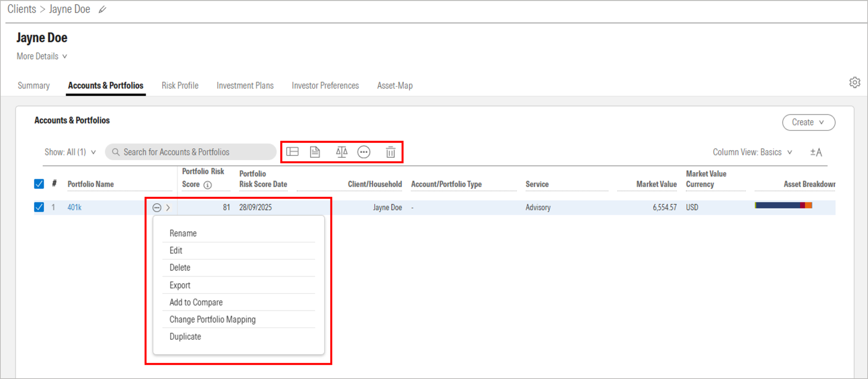This screenshot has width=868, height=379.
Task: Sort by Asset Breakdown column header
Action: (x=809, y=184)
